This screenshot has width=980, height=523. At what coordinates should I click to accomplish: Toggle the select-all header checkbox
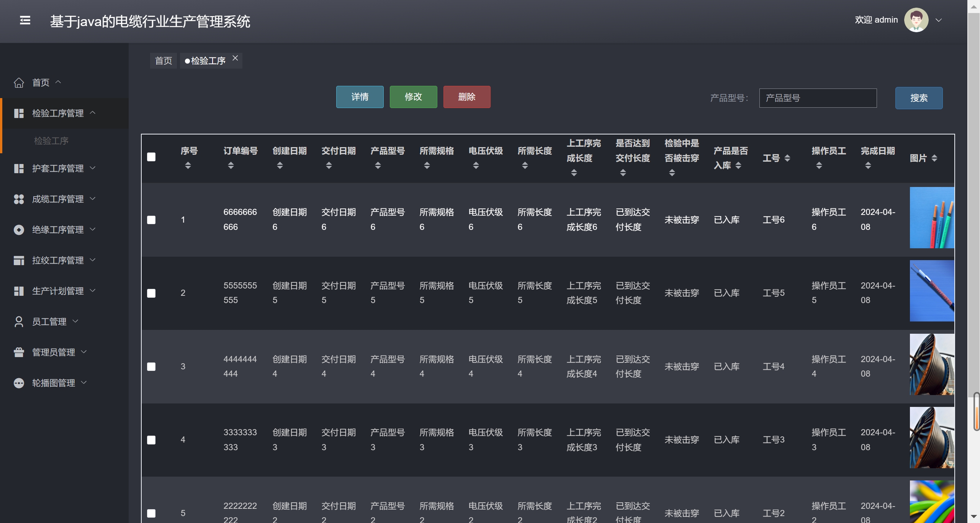[x=151, y=157]
